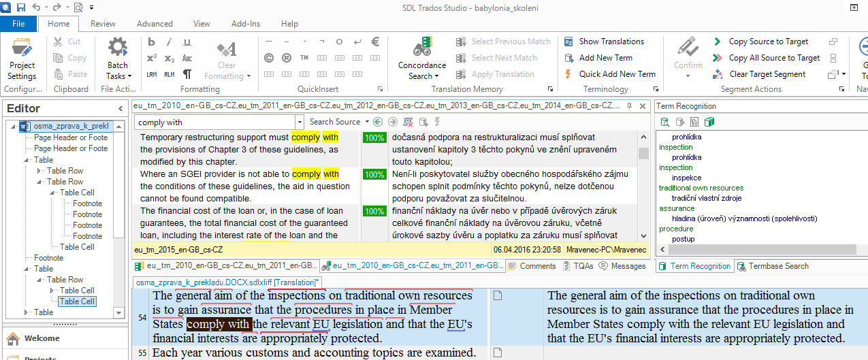
Task: Click Copy Source to Target
Action: [760, 42]
